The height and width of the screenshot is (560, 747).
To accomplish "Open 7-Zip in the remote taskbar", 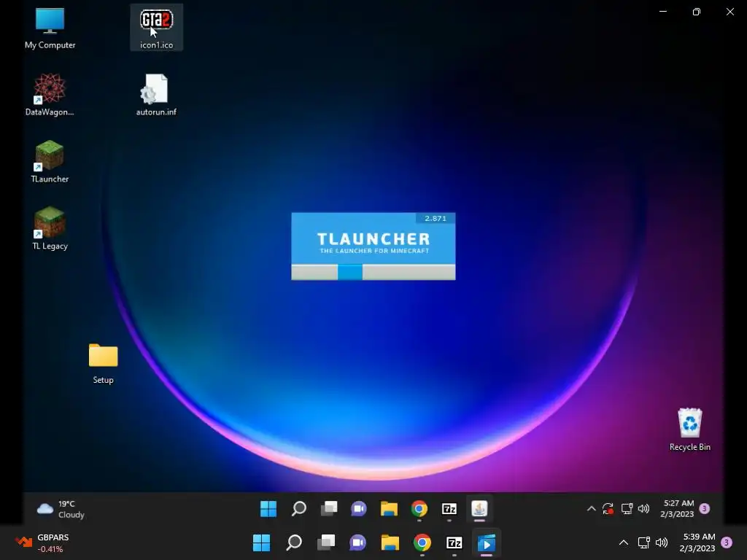I will coord(449,508).
